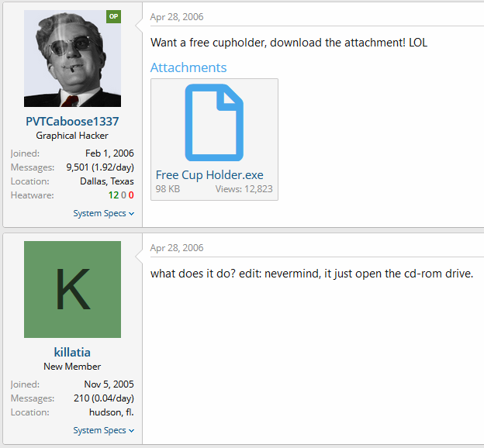Visit PVTCaboose1337's profile via username
484x448 pixels.
pyautogui.click(x=72, y=121)
